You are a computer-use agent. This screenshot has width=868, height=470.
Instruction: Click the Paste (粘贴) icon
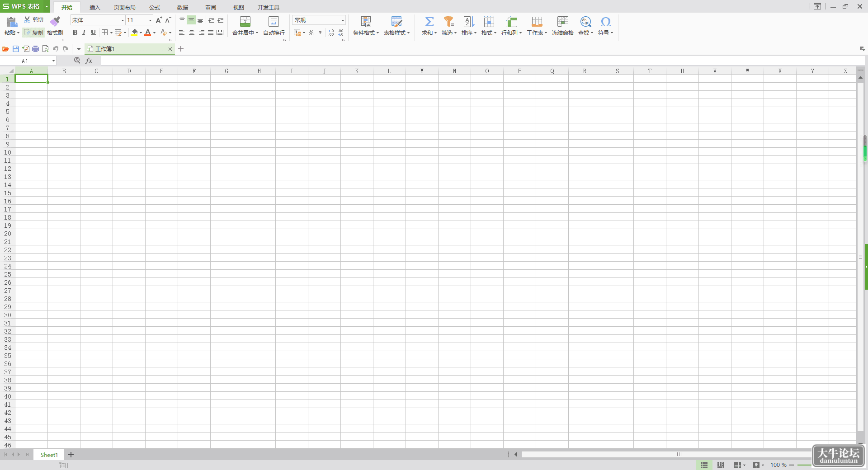click(x=12, y=22)
